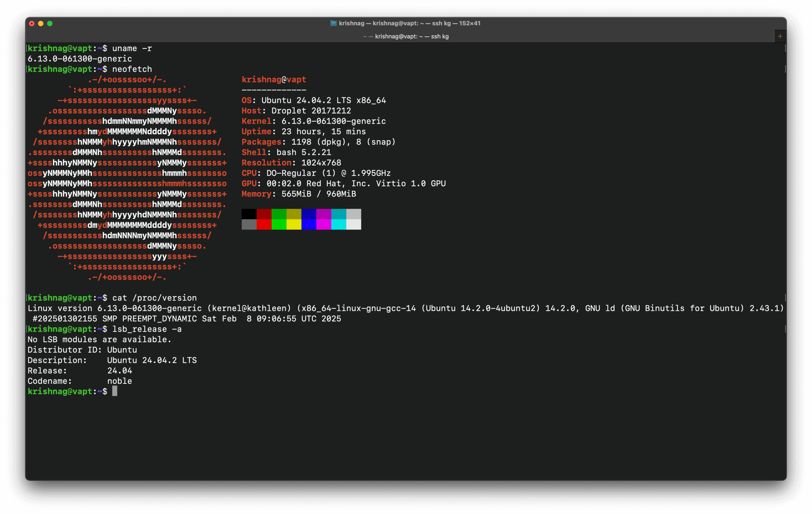Click the new tab plus button
Screen dimensions: 812x514
pyautogui.click(x=780, y=36)
